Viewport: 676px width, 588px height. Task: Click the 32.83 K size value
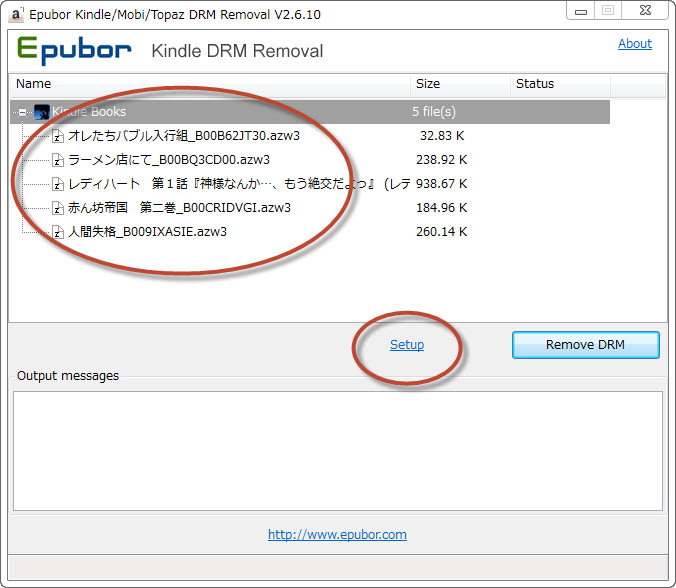coord(442,136)
